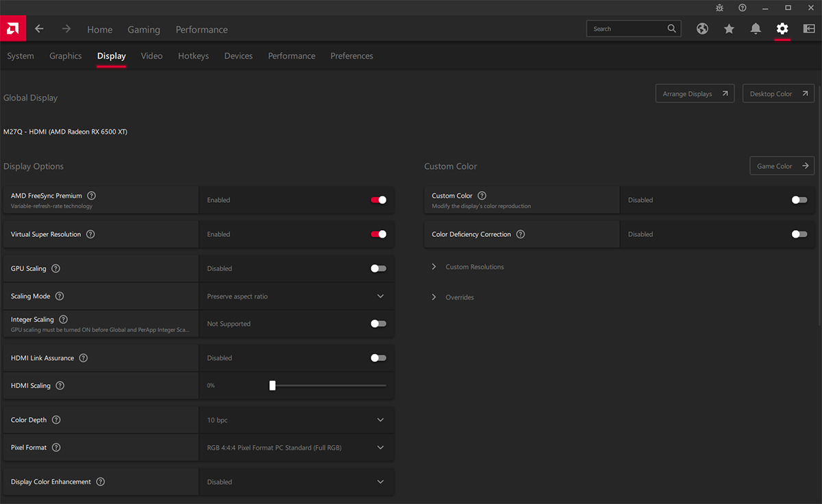This screenshot has height=504, width=822.
Task: Click the '10 bpc' value
Action: coord(217,420)
